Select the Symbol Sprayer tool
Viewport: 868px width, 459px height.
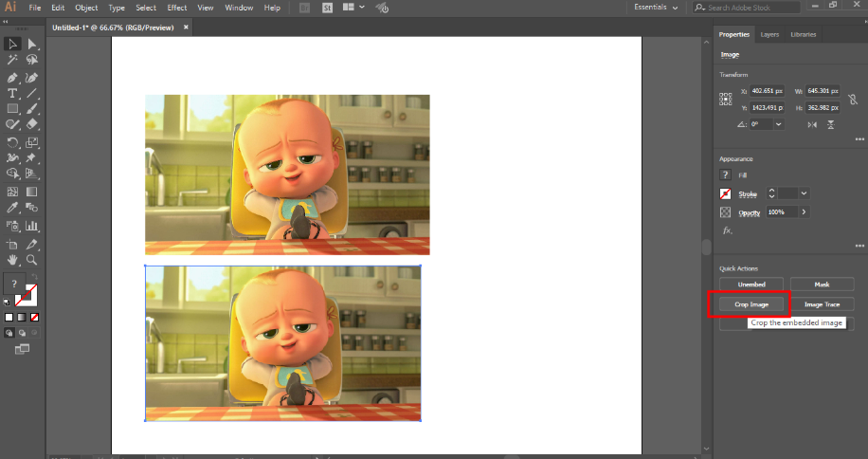(x=12, y=226)
